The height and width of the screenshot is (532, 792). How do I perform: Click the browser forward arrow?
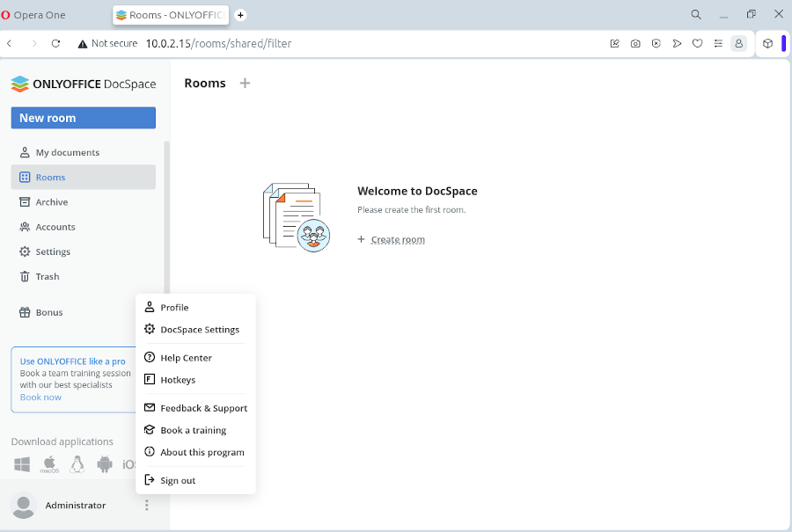click(33, 43)
